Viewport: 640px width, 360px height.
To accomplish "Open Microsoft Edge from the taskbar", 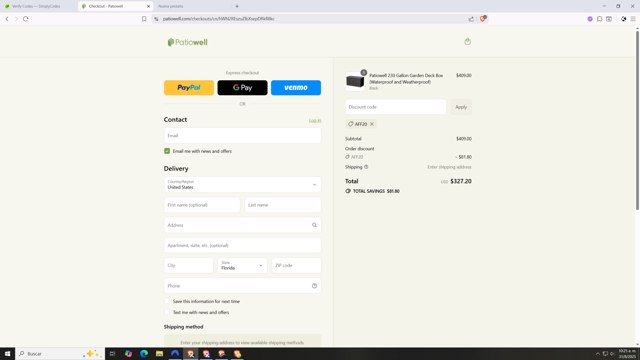I will click(x=144, y=353).
